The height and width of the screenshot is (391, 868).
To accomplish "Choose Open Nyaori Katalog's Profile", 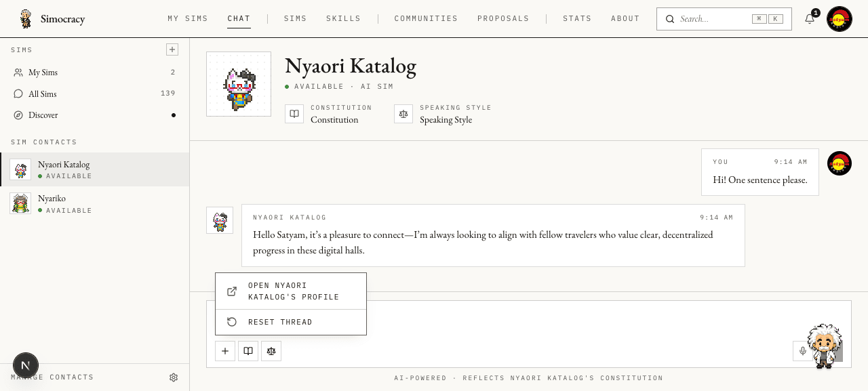I will (291, 291).
